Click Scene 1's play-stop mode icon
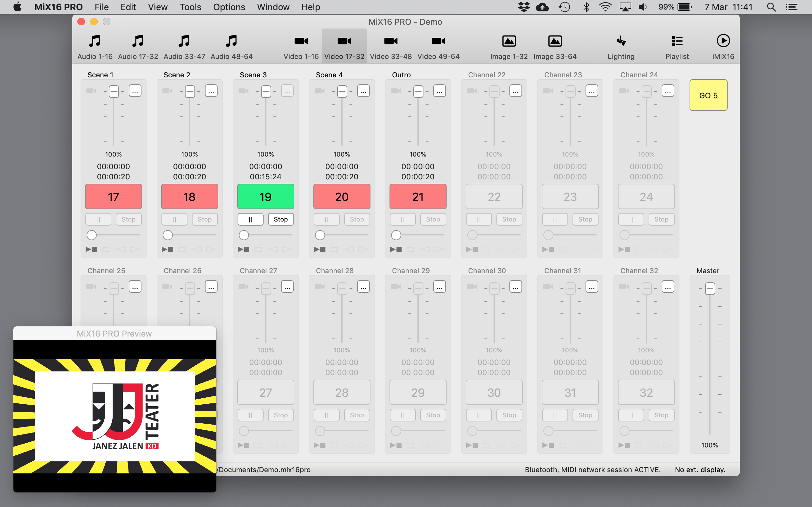Screen dimensions: 812x507 coord(91,249)
